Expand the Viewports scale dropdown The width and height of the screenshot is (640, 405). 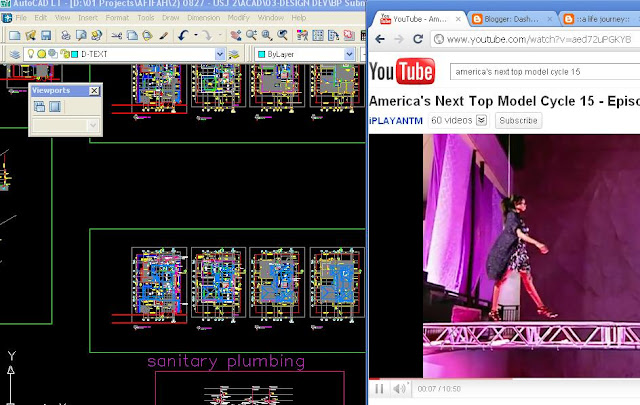tap(93, 125)
